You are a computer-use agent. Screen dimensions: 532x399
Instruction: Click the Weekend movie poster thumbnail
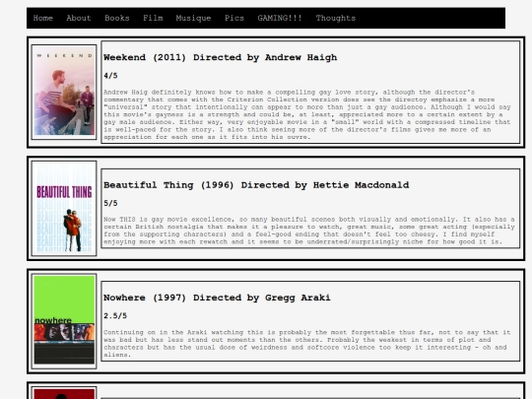tap(64, 92)
